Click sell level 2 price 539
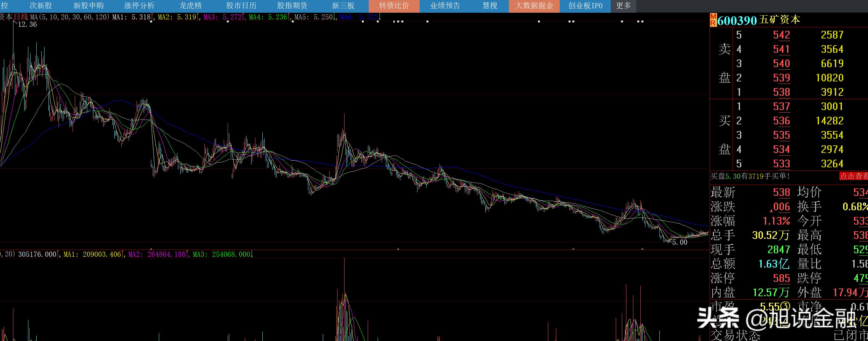The height and width of the screenshot is (341, 868). (781, 78)
